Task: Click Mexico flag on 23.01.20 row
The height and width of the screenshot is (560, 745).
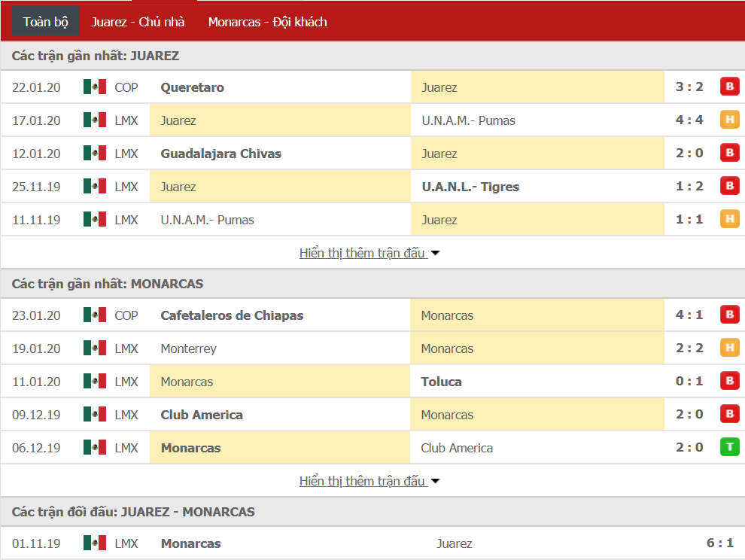Action: (95, 315)
